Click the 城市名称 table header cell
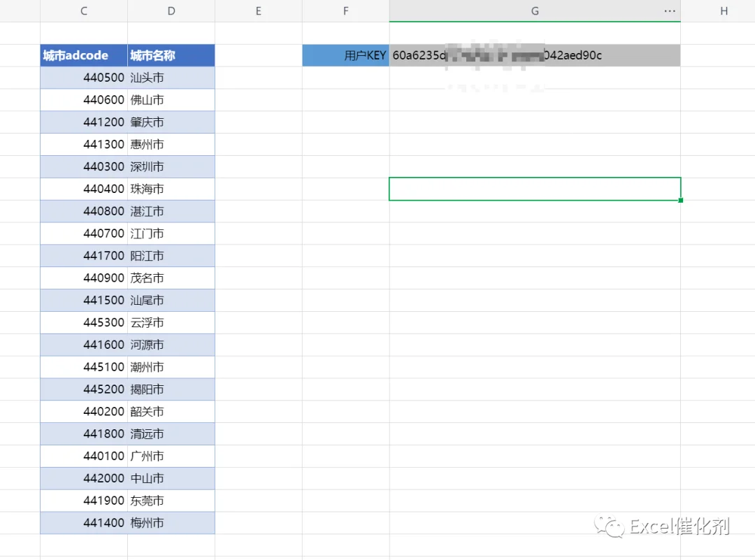Screen dimensions: 755x560 point(171,55)
